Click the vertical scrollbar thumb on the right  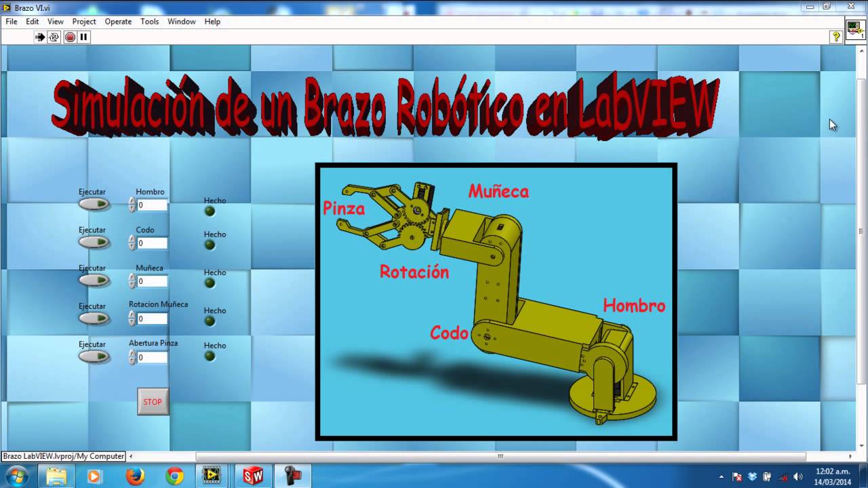(861, 230)
